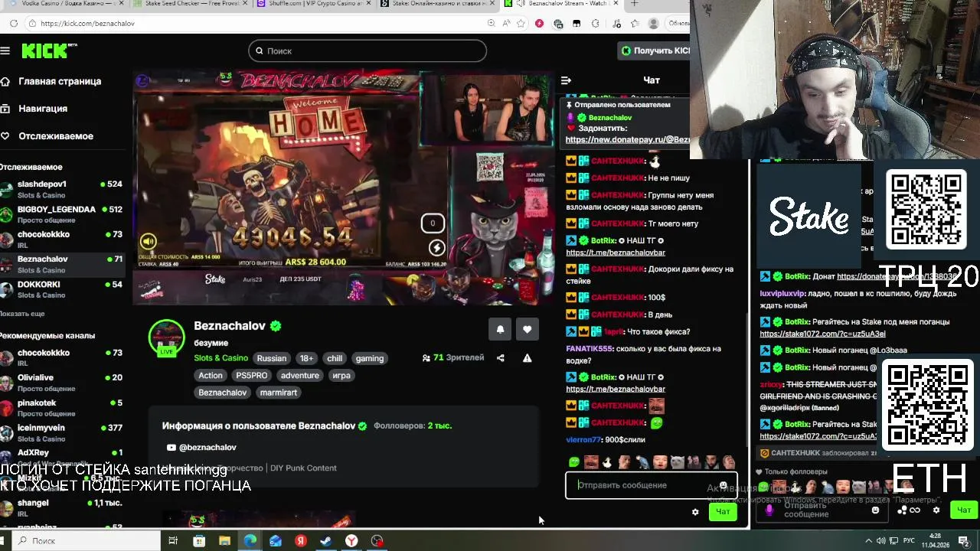Screen dimensions: 980x551
Task: Open Отслеживаемое in sidebar
Action: (x=47, y=136)
